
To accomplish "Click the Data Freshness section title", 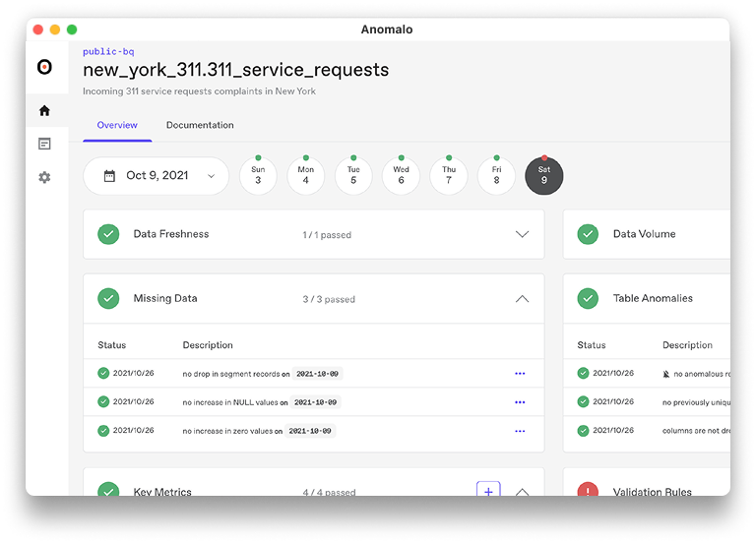I will point(171,234).
